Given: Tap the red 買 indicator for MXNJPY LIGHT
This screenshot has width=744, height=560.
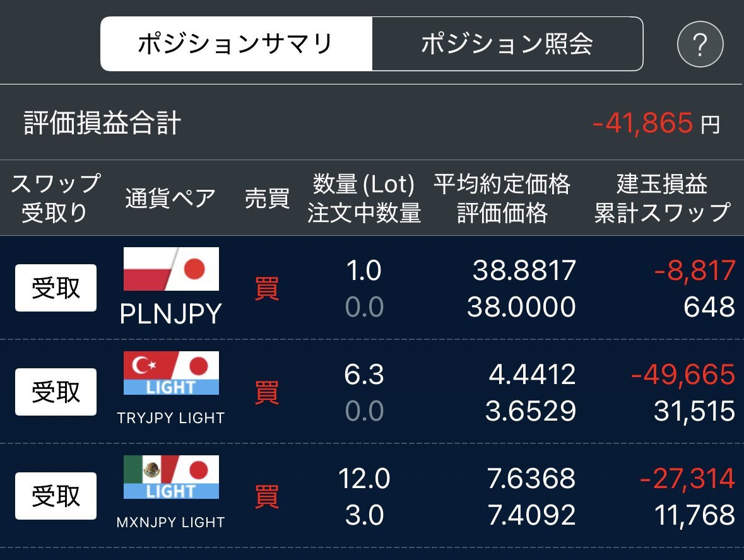Looking at the screenshot, I should [x=267, y=496].
